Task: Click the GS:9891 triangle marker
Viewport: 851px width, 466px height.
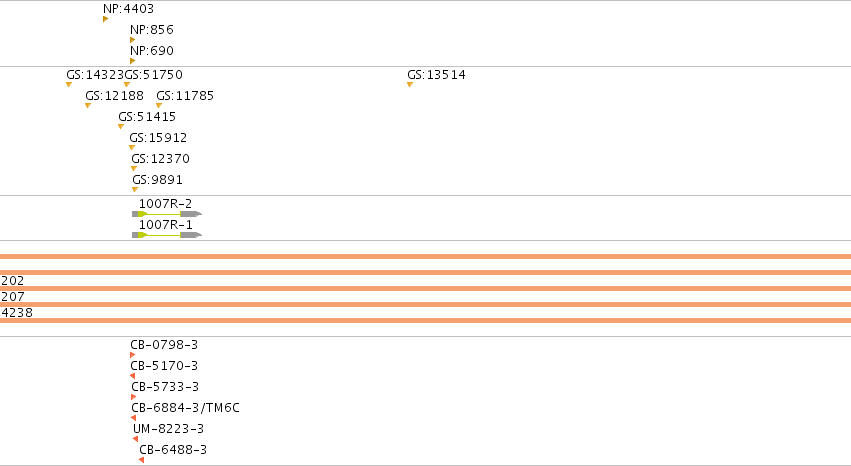Action: tap(135, 190)
